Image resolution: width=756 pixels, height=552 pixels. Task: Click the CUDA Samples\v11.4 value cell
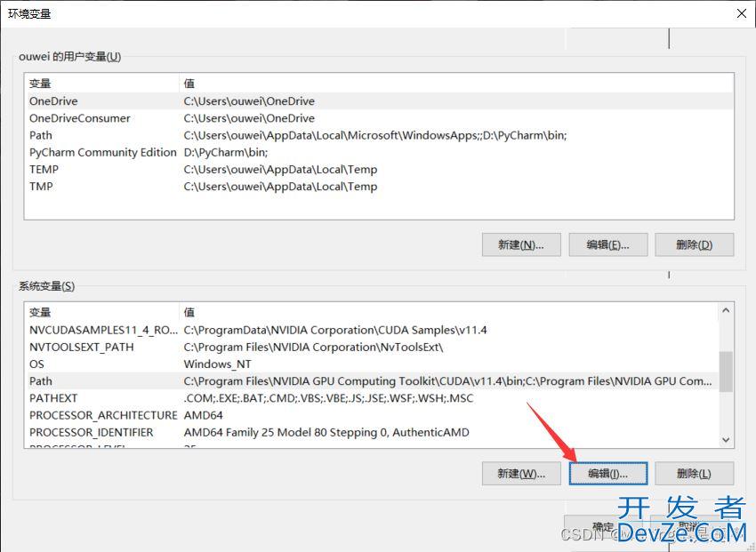pyautogui.click(x=335, y=330)
